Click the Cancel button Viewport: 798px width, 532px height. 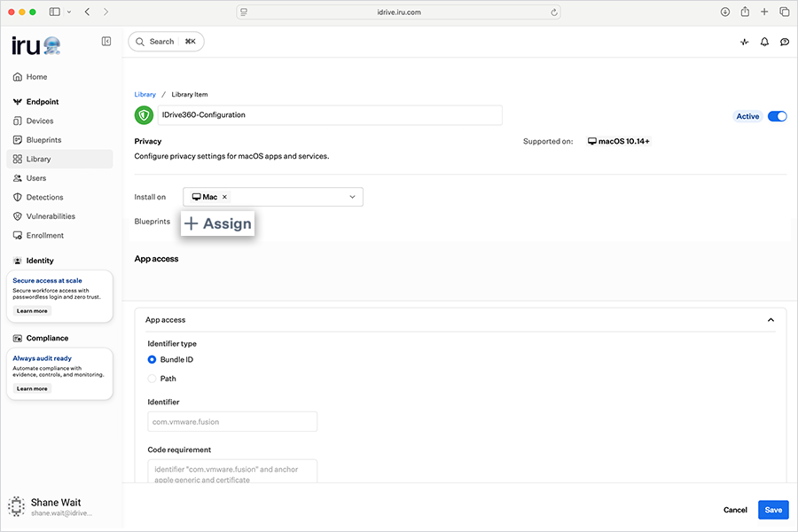[x=735, y=510]
